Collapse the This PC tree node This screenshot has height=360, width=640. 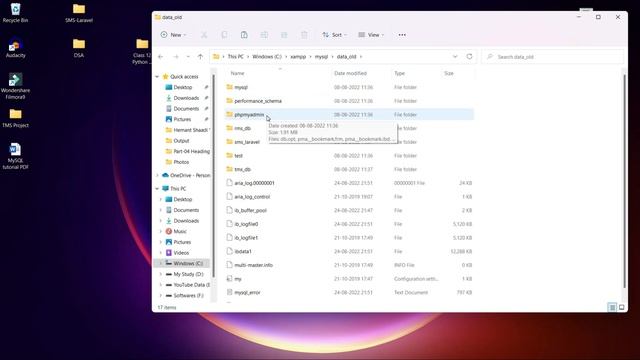click(x=157, y=189)
